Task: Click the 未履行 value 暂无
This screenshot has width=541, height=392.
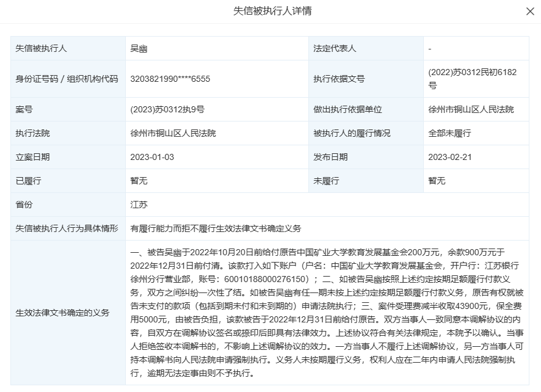Action: click(437, 181)
